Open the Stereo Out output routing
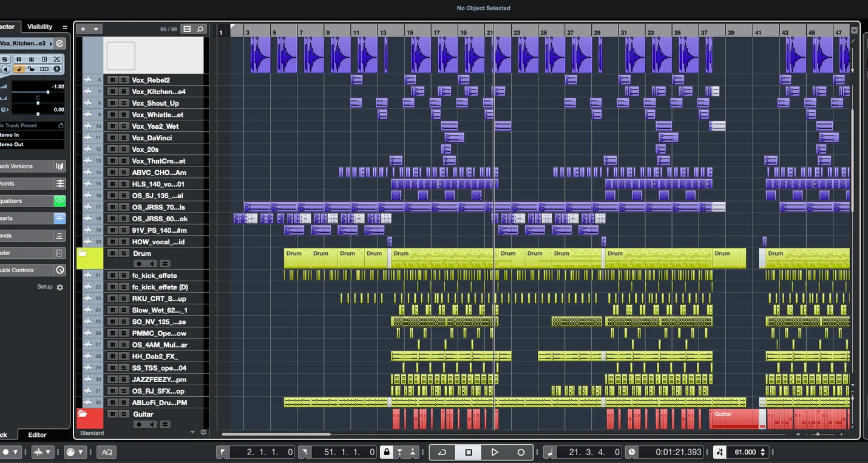 pyautogui.click(x=32, y=144)
